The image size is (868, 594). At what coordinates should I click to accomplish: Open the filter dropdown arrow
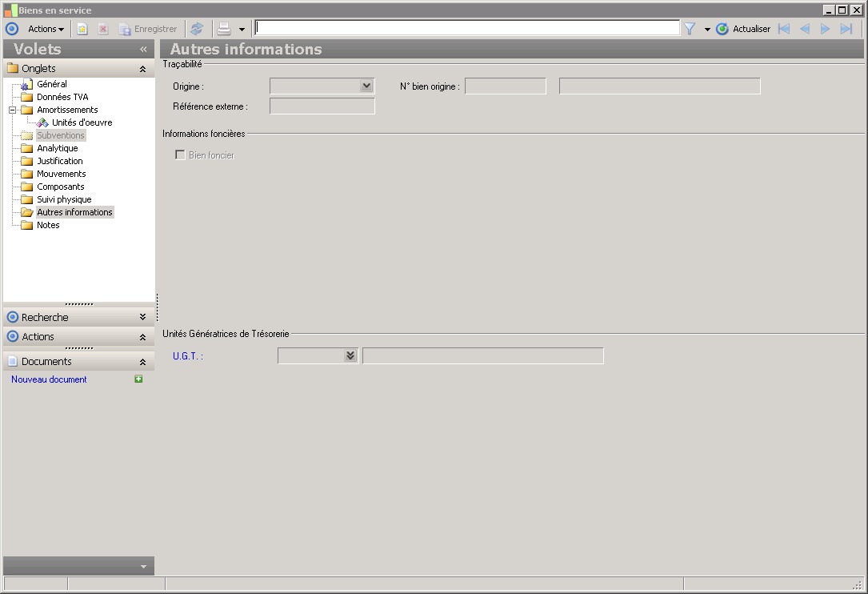click(707, 30)
